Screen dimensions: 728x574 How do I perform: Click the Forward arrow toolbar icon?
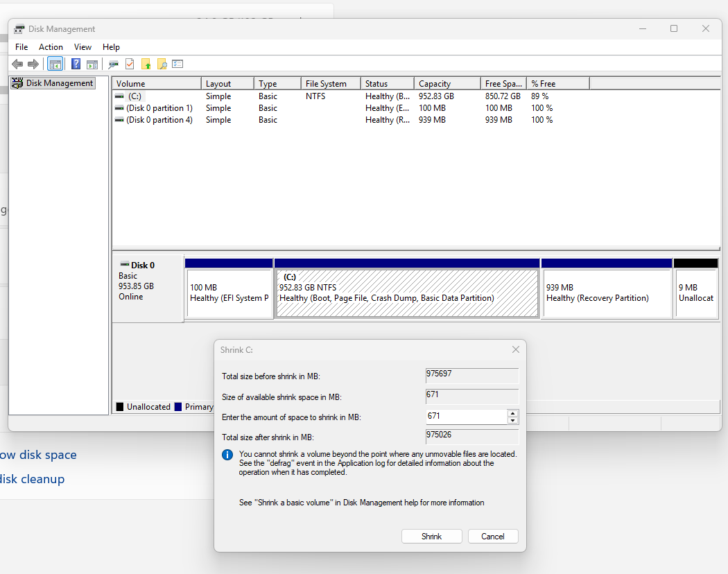(33, 64)
